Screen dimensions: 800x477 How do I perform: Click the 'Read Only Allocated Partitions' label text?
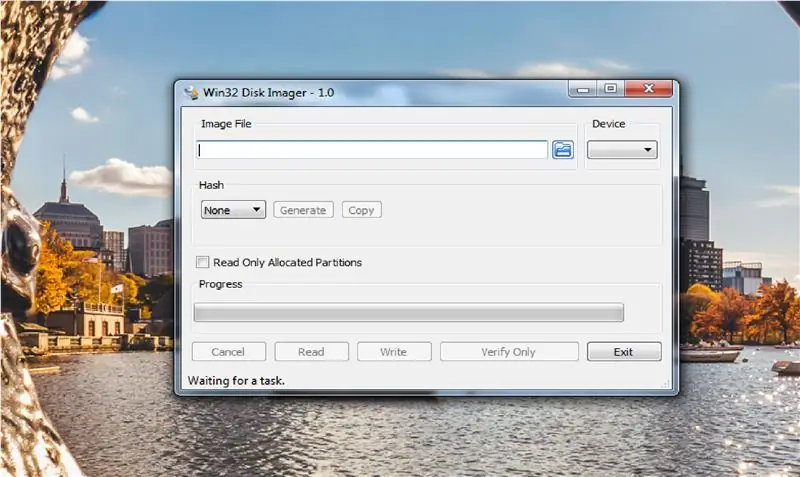(287, 262)
